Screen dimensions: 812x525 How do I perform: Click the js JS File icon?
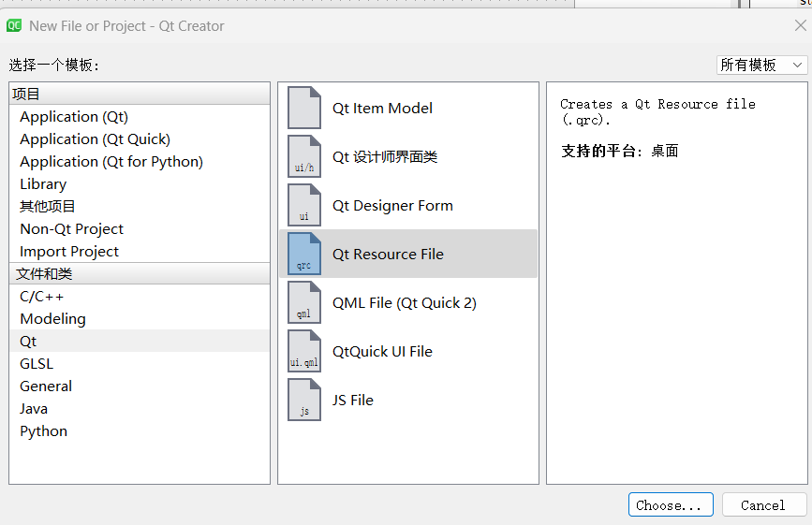tap(304, 400)
